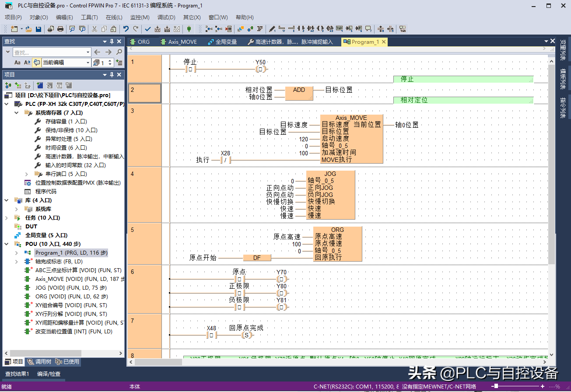Image resolution: width=571 pixels, height=392 pixels.
Task: Open the 调试(D) menu
Action: click(x=166, y=17)
